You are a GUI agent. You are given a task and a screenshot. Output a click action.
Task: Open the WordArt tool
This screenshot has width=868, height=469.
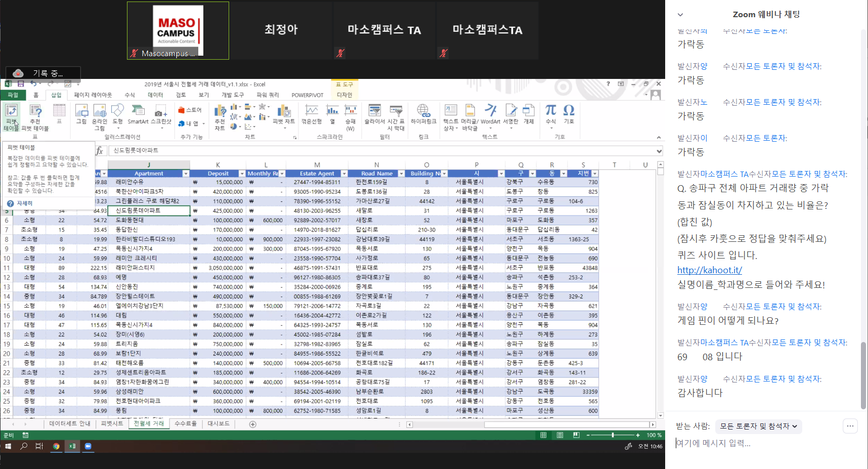pyautogui.click(x=490, y=112)
